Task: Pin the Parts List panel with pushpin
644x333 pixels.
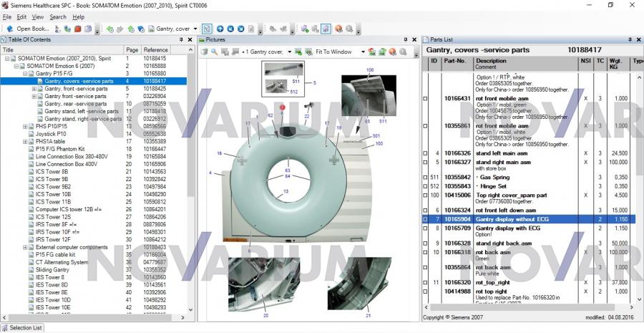Action: (630, 39)
